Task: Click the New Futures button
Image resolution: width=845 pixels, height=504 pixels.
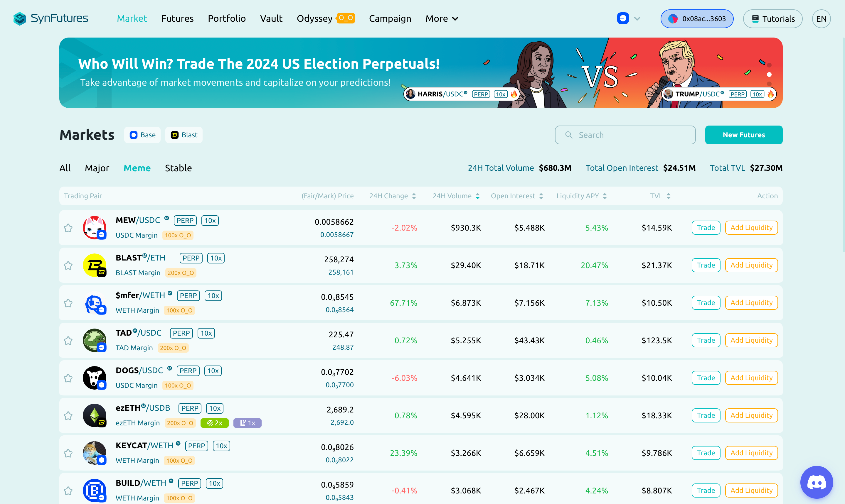Action: (744, 134)
